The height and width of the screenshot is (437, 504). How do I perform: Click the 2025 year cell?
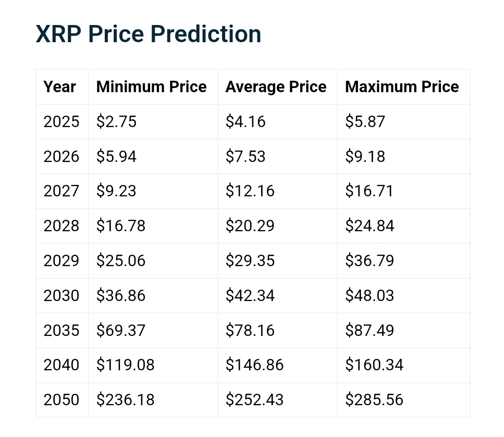pos(62,121)
